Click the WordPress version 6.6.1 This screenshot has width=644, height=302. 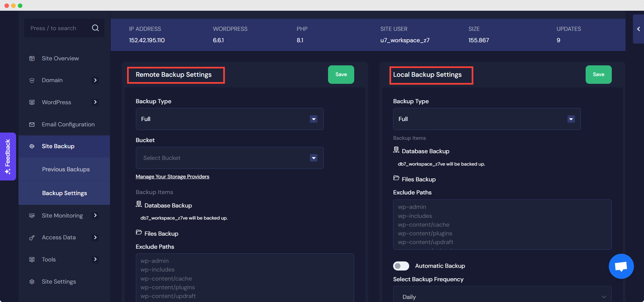point(218,40)
